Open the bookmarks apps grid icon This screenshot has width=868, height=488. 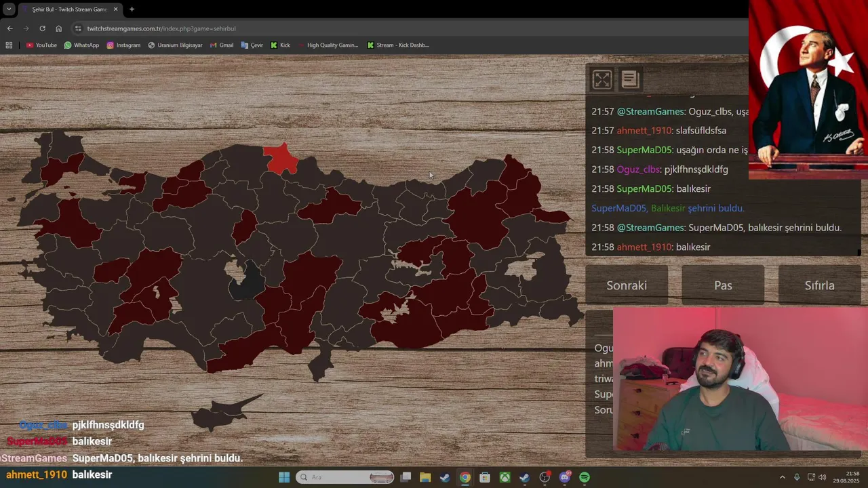pyautogui.click(x=9, y=45)
